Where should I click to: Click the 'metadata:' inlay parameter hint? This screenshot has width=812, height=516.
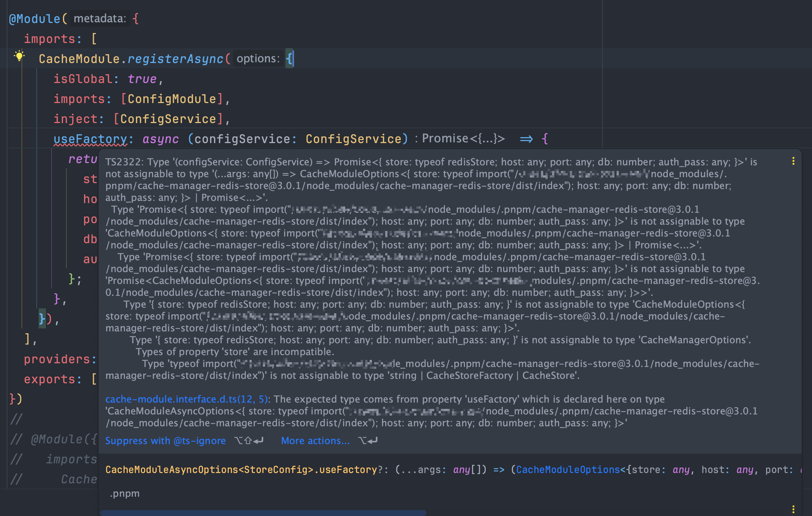(x=100, y=19)
